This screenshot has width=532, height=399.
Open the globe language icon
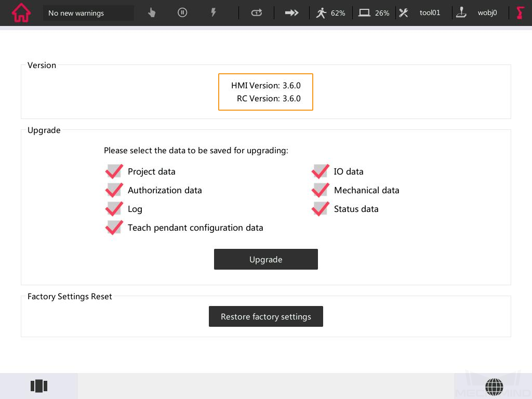494,387
